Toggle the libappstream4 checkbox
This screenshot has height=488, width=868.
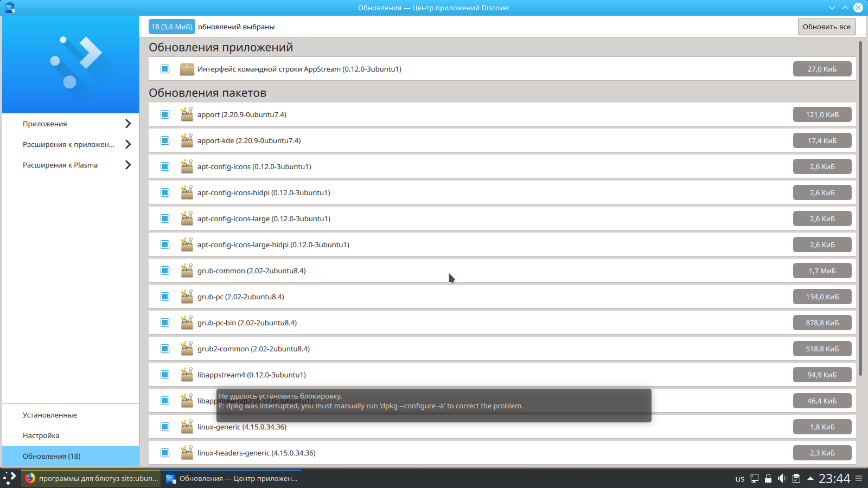165,375
